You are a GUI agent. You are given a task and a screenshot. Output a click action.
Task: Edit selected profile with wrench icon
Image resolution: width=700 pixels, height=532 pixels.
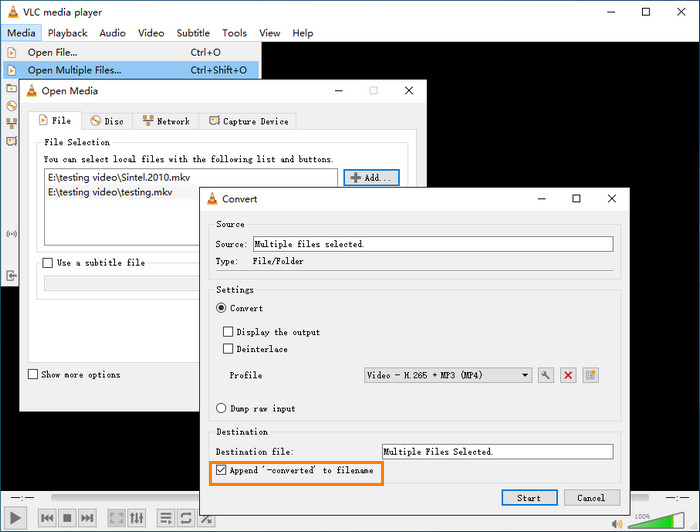(545, 375)
